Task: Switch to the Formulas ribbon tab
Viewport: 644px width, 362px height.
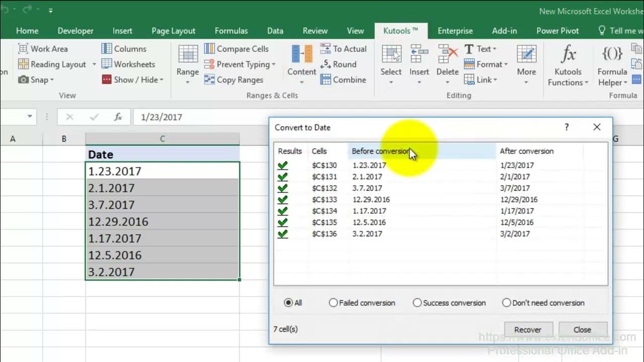Action: (x=231, y=31)
